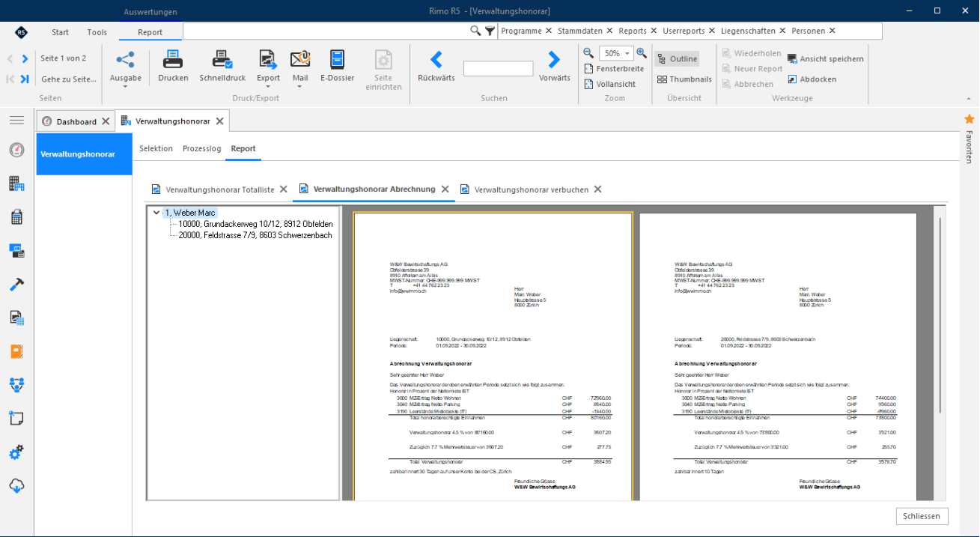Click Ansicht speichern
Screen dimensions: 980x537
click(825, 58)
